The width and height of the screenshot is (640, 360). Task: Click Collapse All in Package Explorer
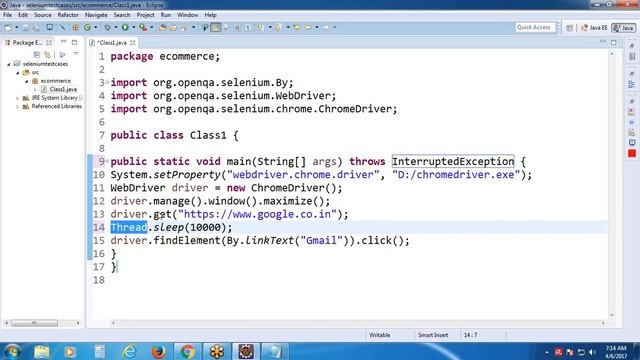[x=37, y=54]
